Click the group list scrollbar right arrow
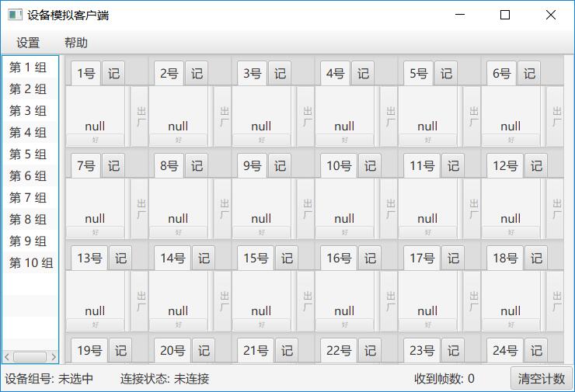 click(54, 356)
